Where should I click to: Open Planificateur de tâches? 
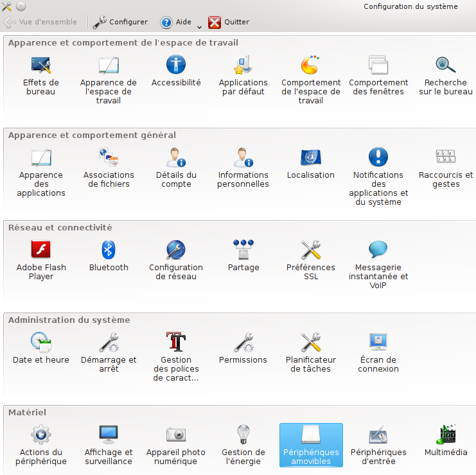[x=311, y=354]
